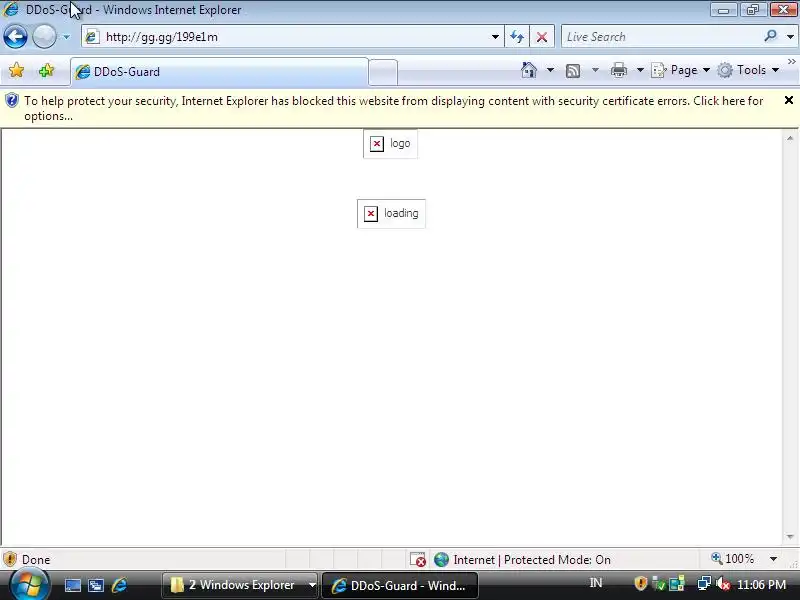Click the IN language indicator
The height and width of the screenshot is (600, 800).
tap(595, 583)
